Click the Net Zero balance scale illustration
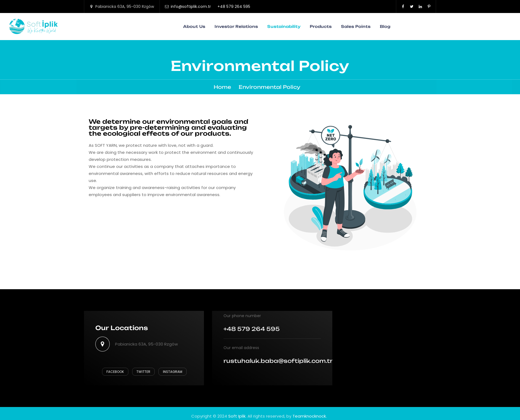This screenshot has height=420, width=520. pyautogui.click(x=350, y=188)
